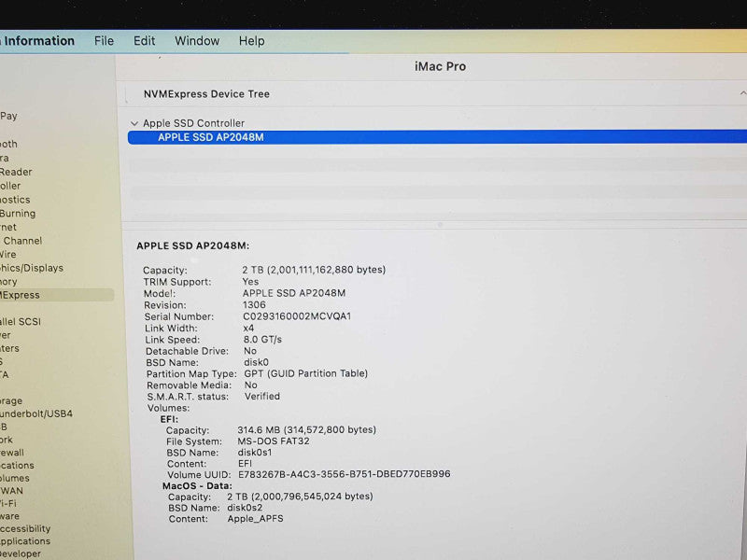Open the Edit menu

click(144, 41)
